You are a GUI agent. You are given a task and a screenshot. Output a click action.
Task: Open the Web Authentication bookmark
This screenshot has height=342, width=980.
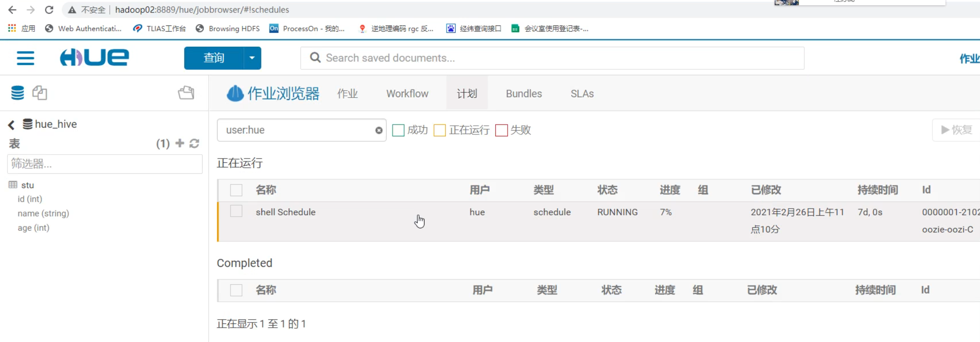[x=83, y=29]
